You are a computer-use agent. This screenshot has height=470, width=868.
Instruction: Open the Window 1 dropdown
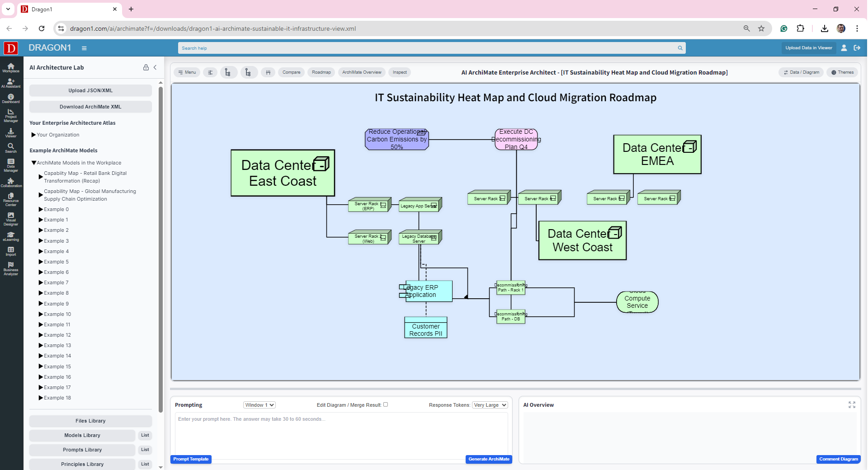click(259, 405)
